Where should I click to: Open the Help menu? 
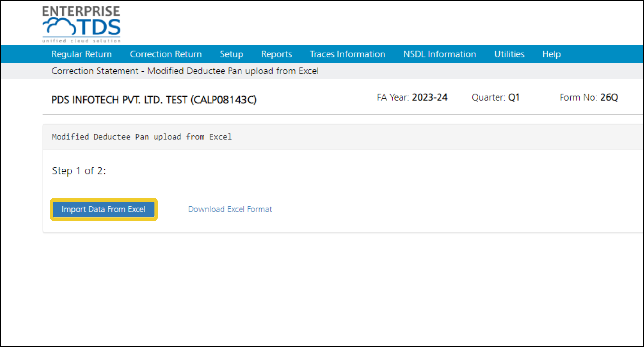(x=551, y=54)
